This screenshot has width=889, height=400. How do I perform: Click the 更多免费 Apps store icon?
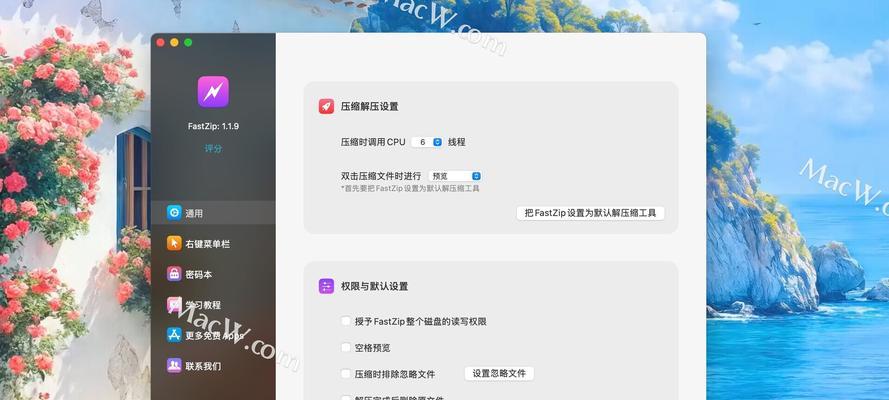pyautogui.click(x=174, y=334)
